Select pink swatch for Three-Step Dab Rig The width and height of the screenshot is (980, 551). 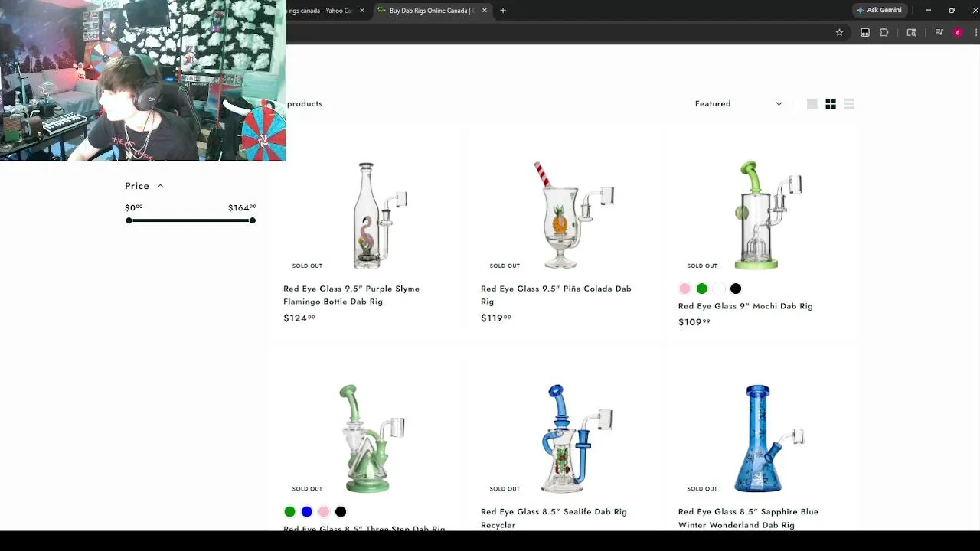pyautogui.click(x=324, y=511)
